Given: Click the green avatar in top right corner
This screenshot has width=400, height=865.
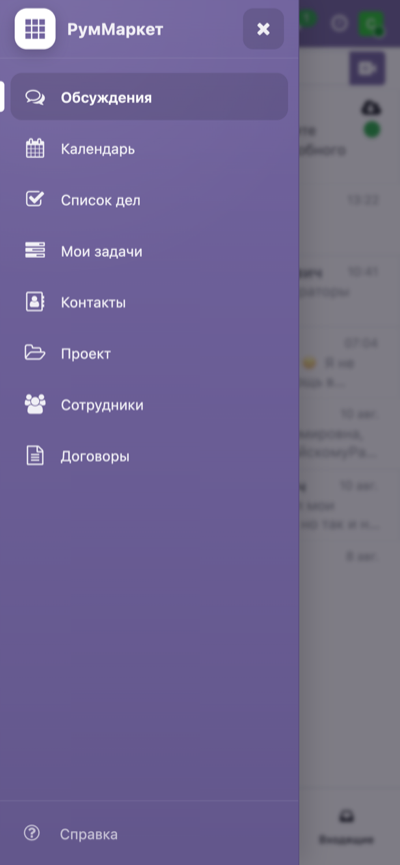Looking at the screenshot, I should point(371,24).
